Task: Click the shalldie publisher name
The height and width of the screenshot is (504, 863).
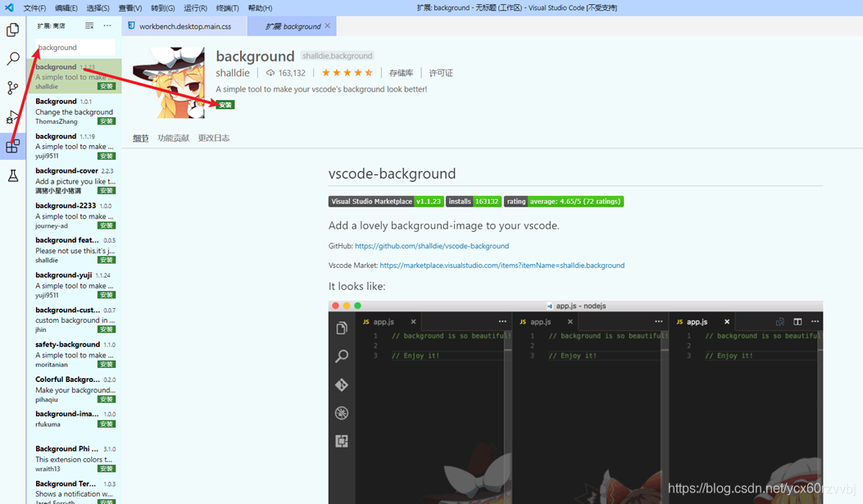Action: tap(232, 73)
